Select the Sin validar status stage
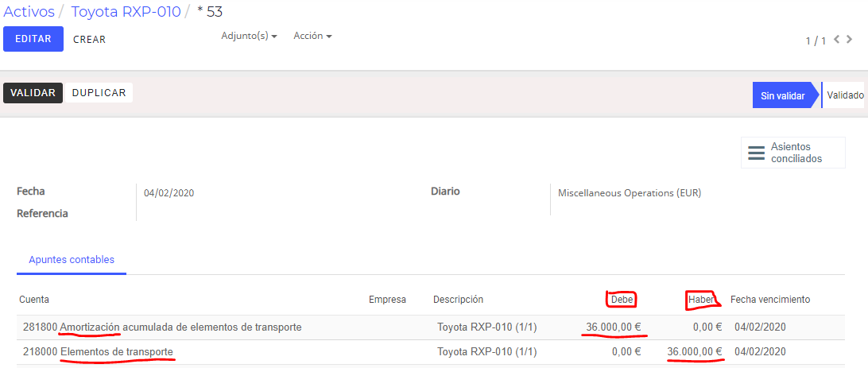868x368 pixels. [783, 95]
